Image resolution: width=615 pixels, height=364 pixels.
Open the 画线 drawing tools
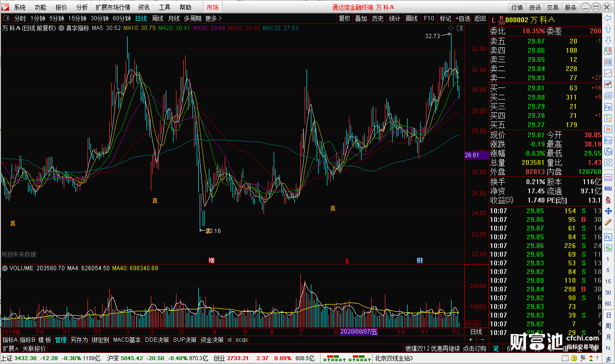pyautogui.click(x=411, y=18)
